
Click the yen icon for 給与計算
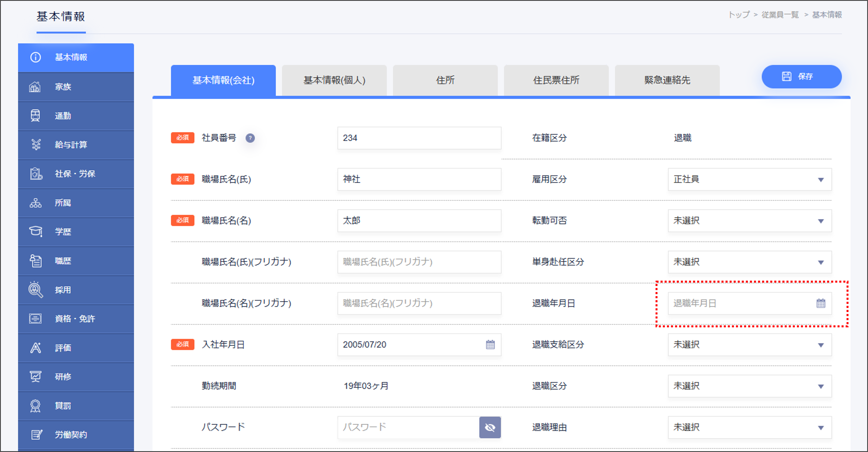36,145
